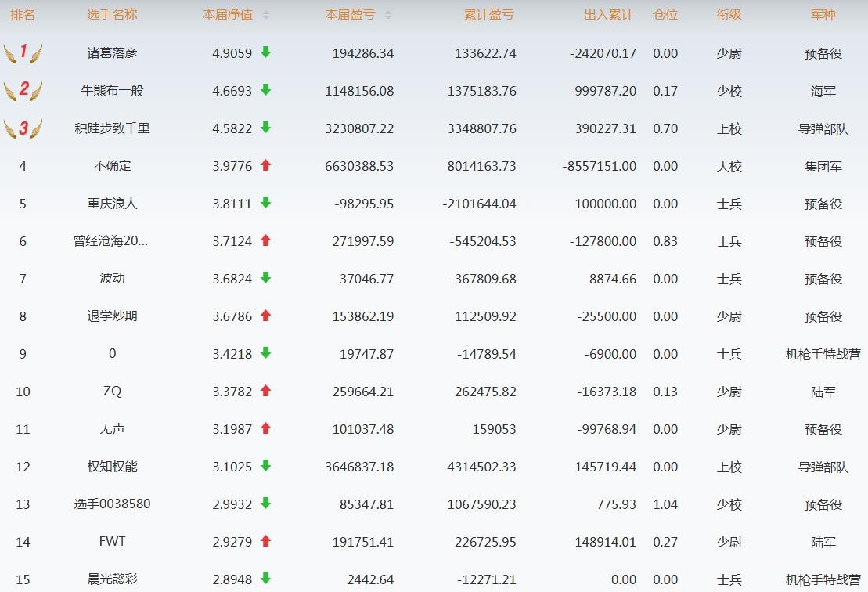Click red up arrow in FWT row
Image resolution: width=868 pixels, height=592 pixels.
click(265, 541)
